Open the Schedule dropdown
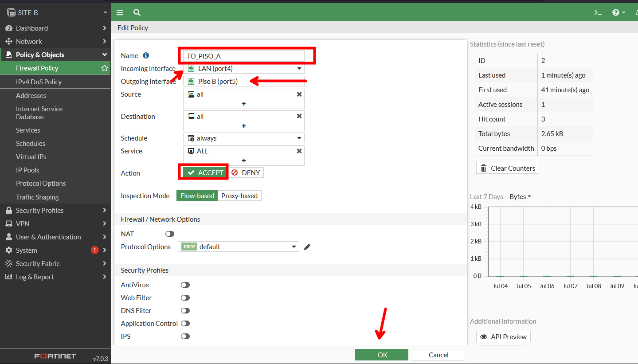 point(244,138)
